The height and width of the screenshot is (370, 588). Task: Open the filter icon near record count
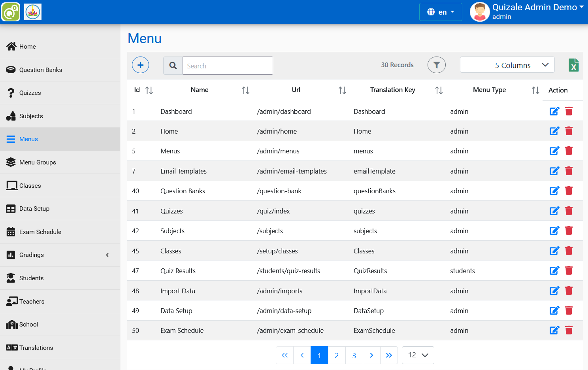pyautogui.click(x=436, y=65)
